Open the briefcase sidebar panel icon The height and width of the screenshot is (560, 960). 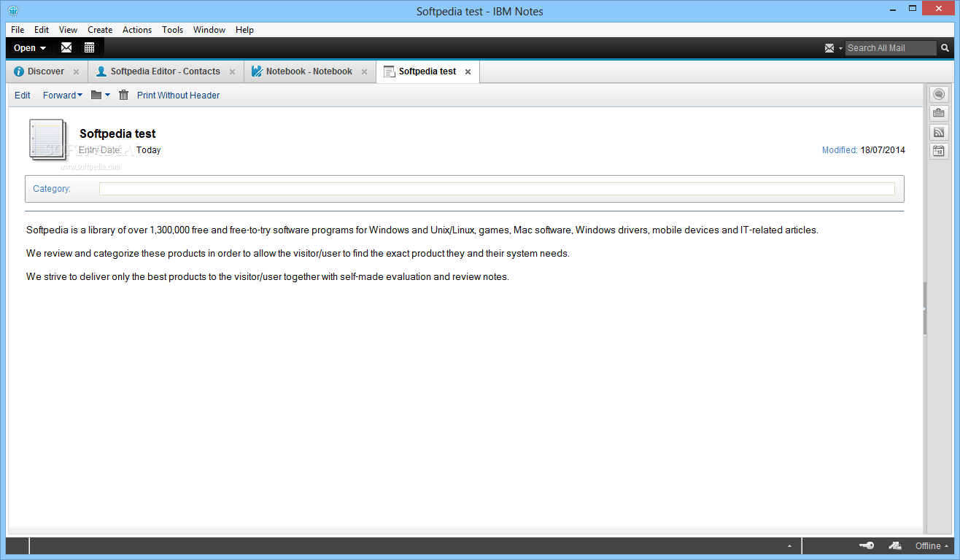pos(939,113)
